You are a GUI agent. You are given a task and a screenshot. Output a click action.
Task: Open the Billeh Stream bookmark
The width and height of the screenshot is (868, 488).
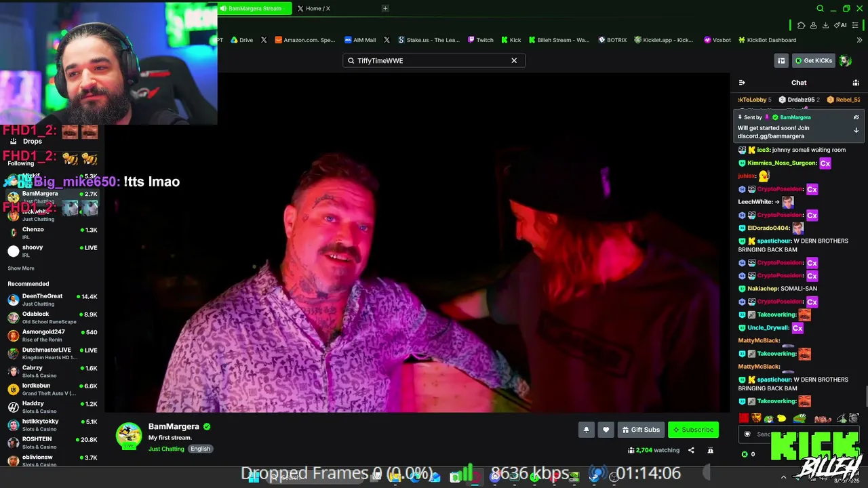pos(559,40)
